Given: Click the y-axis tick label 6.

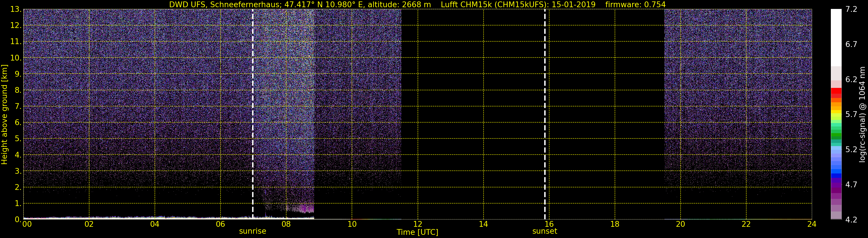Looking at the screenshot, I should (x=18, y=122).
